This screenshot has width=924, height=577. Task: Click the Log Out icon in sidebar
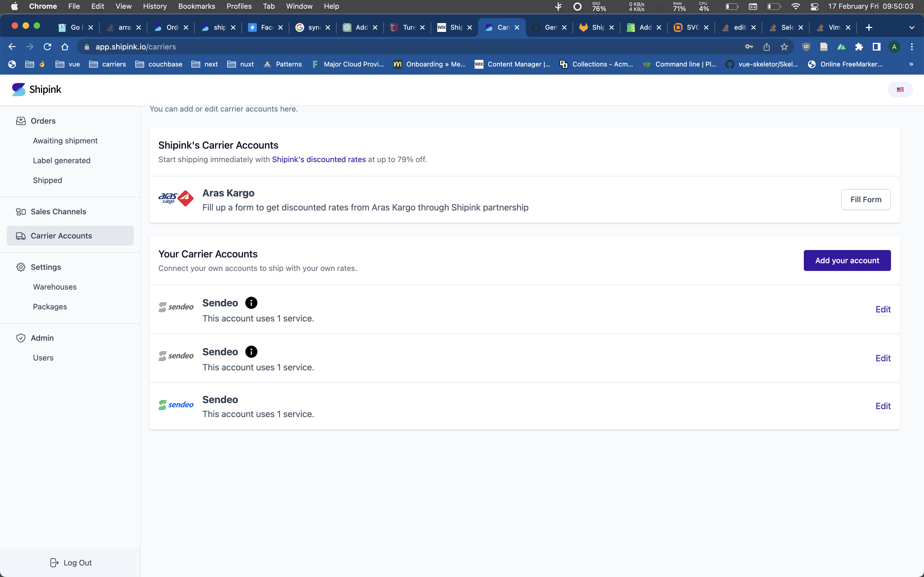[54, 562]
